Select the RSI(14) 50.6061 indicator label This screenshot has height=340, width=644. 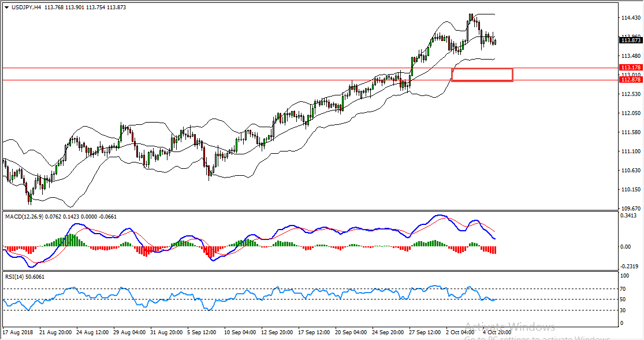click(x=25, y=277)
